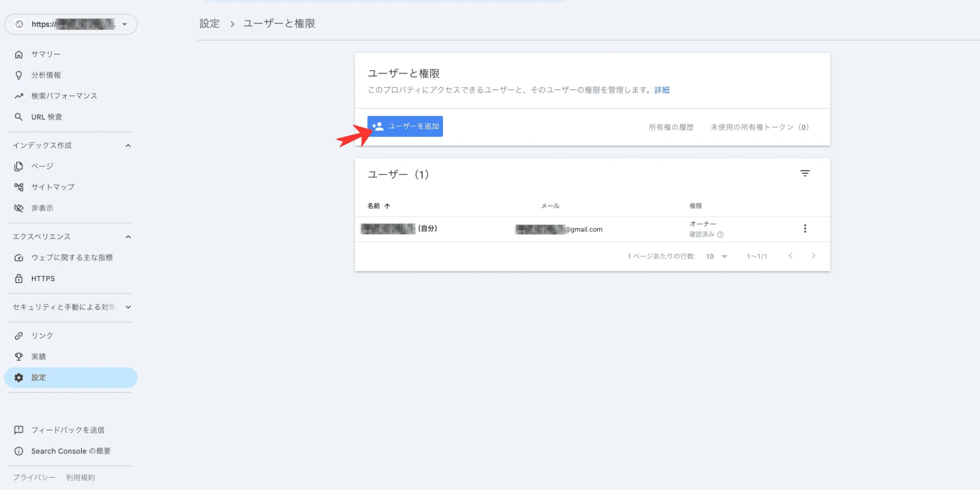
Task: Click the HTTPS lock icon
Action: 19,278
